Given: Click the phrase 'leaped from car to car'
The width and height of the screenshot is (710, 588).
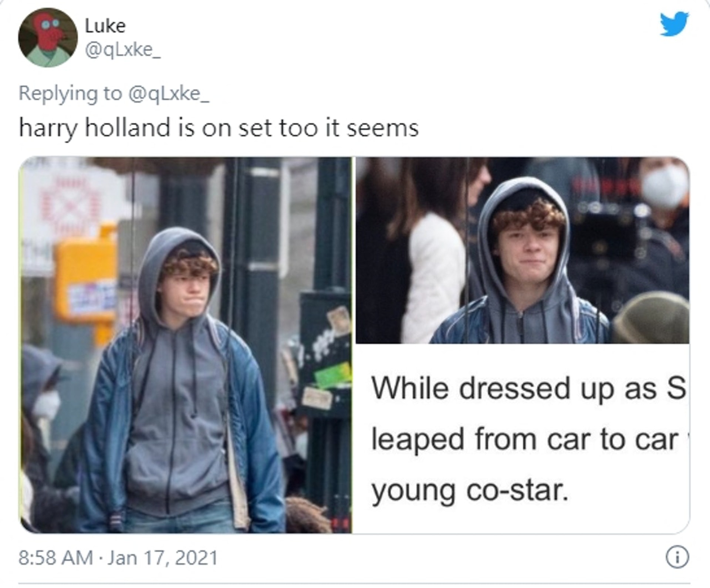Looking at the screenshot, I should 525,440.
